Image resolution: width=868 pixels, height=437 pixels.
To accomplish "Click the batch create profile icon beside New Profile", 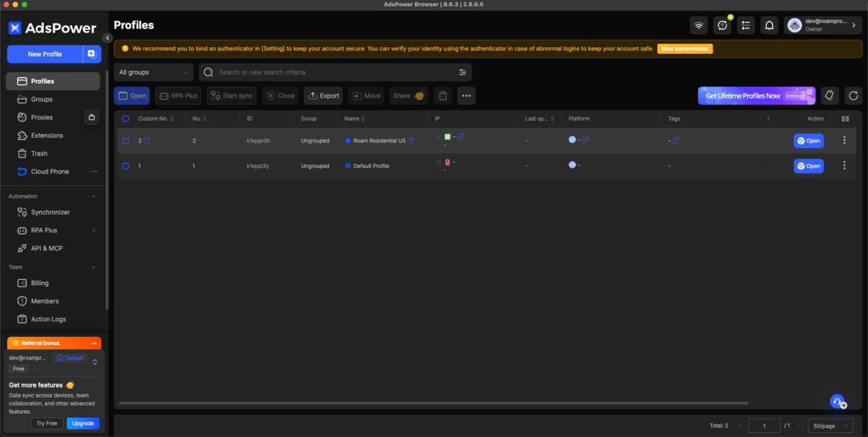I will click(x=92, y=54).
